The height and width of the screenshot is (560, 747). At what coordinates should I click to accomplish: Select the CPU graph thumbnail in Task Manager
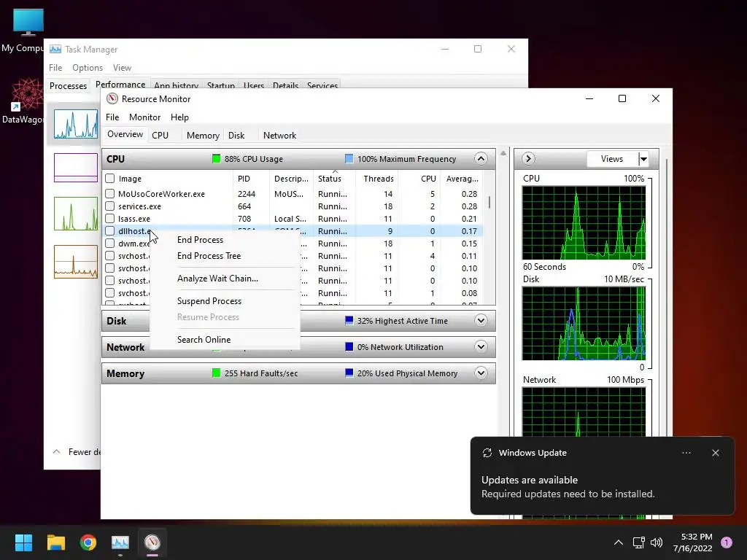pyautogui.click(x=76, y=124)
